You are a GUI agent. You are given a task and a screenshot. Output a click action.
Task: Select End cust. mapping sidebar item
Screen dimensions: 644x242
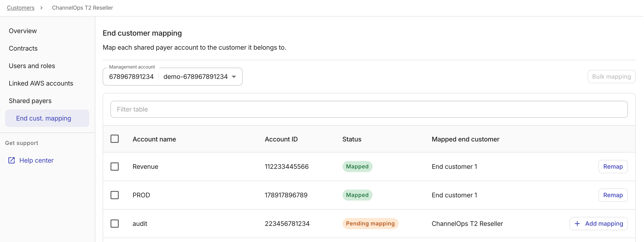(x=47, y=118)
